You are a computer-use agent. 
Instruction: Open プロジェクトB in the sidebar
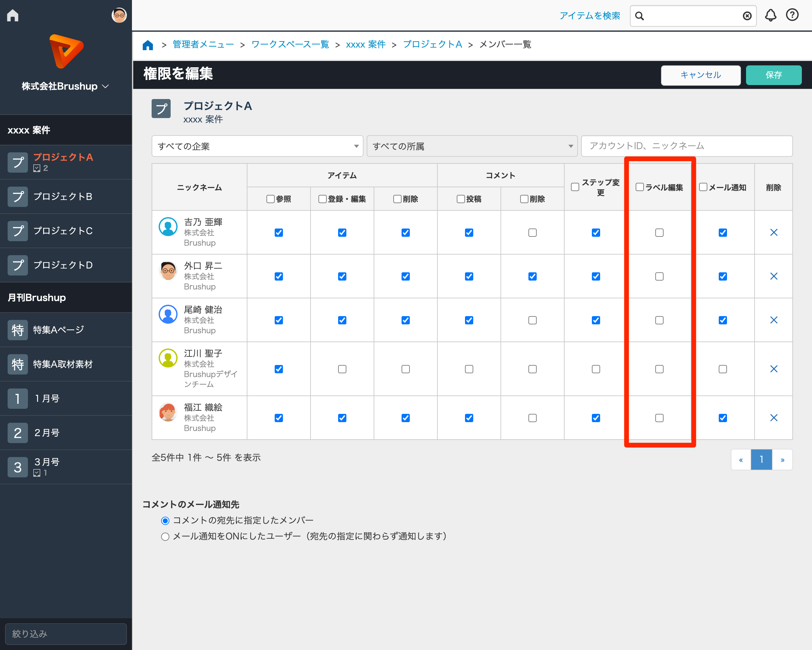(x=63, y=196)
